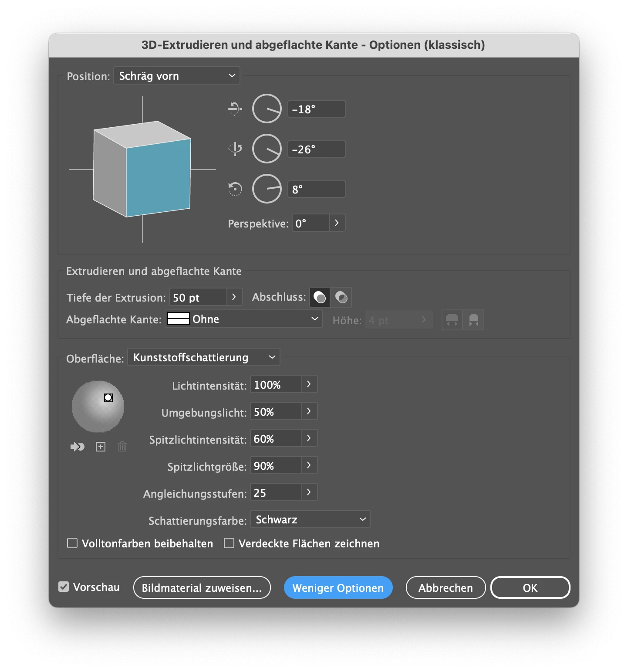
Task: Click the new light plus icon
Action: 101,447
